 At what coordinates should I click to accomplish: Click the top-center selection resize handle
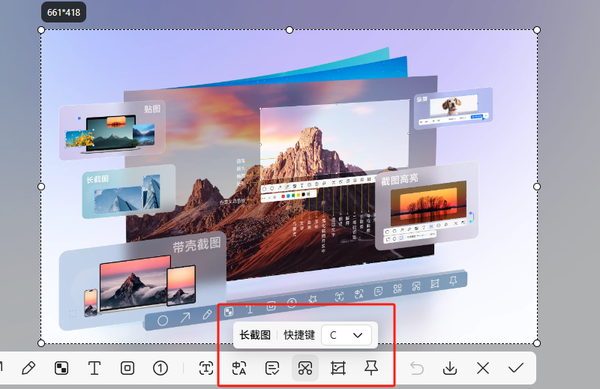290,30
